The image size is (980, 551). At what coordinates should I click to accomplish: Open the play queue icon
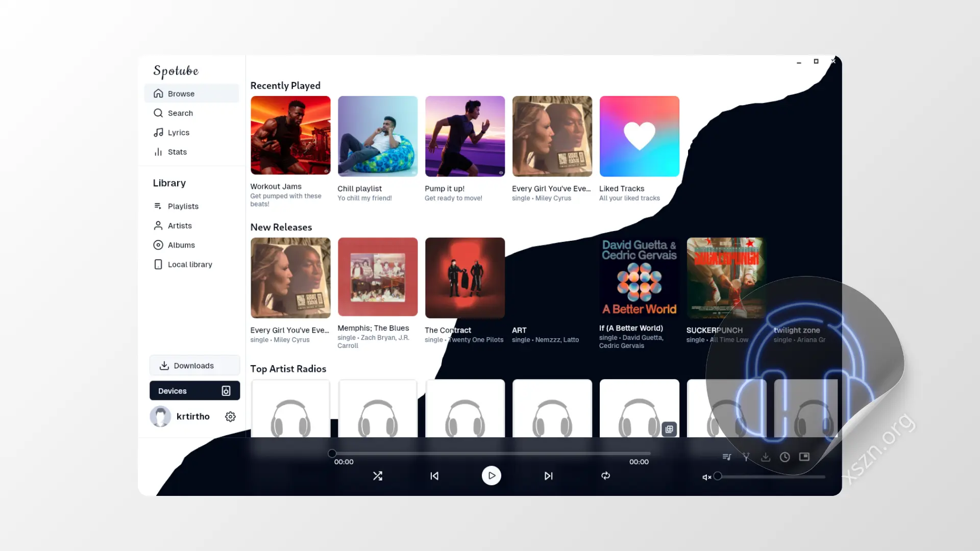(727, 457)
